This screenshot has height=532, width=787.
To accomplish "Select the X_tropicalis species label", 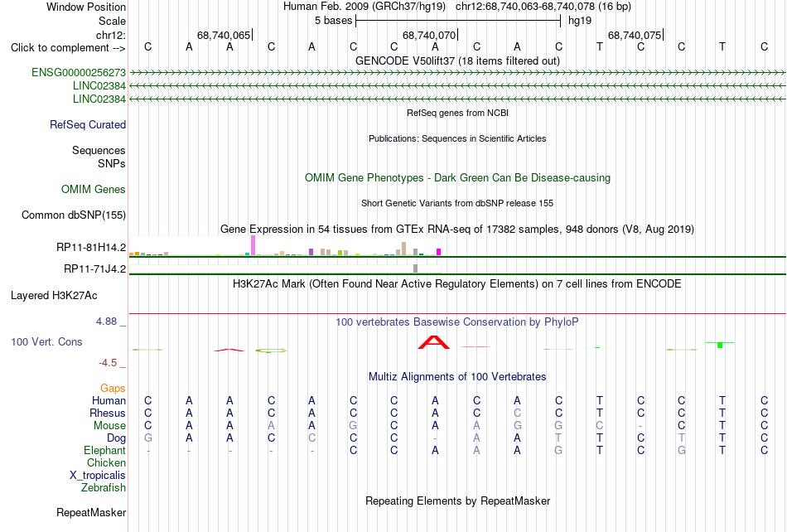I will 98,476.
